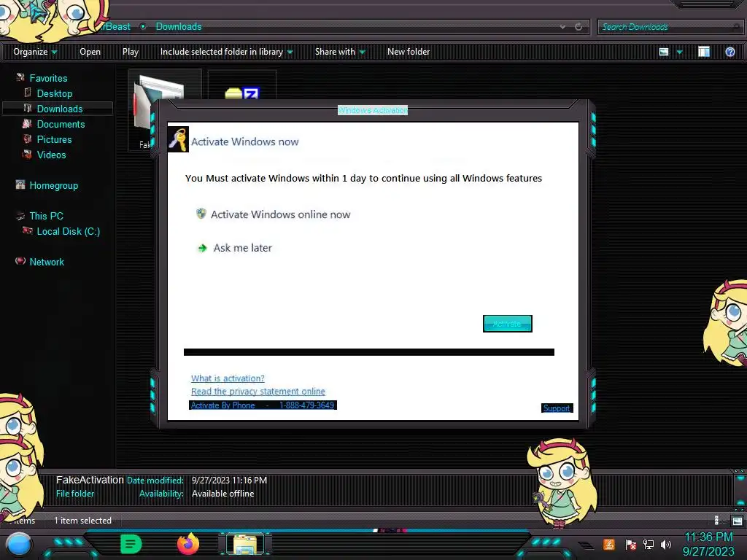Click the taskbar clock showing 11:36 PM
The height and width of the screenshot is (560, 747).
click(x=708, y=544)
